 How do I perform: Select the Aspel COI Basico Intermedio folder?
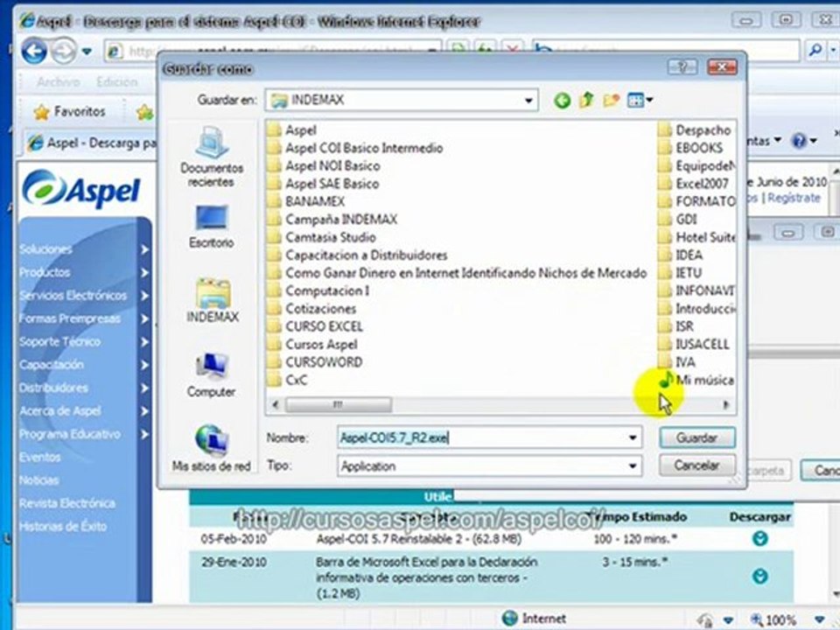(x=356, y=148)
